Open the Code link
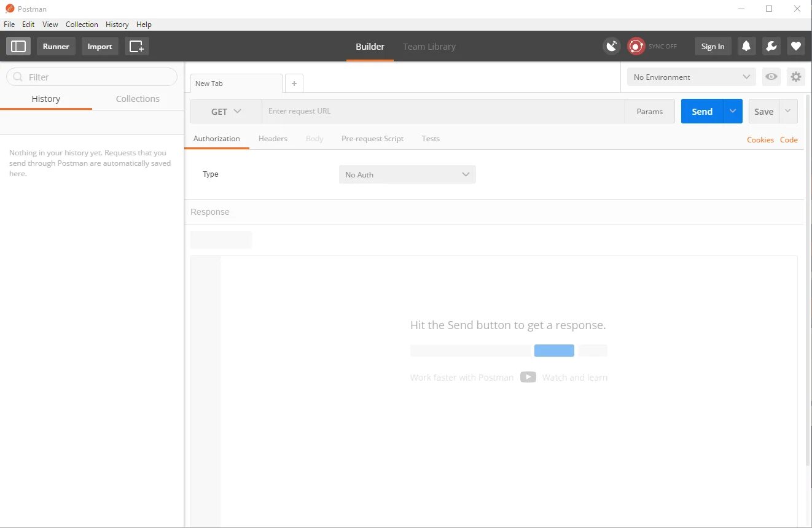The height and width of the screenshot is (528, 812). 789,140
